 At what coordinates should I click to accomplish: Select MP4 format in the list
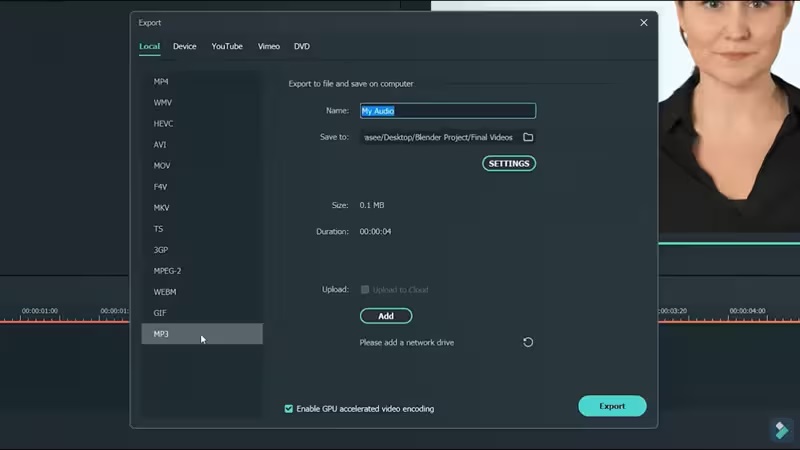(x=202, y=82)
